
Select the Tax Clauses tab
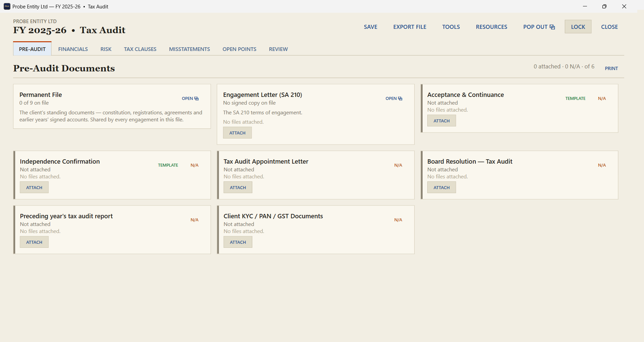click(x=140, y=49)
